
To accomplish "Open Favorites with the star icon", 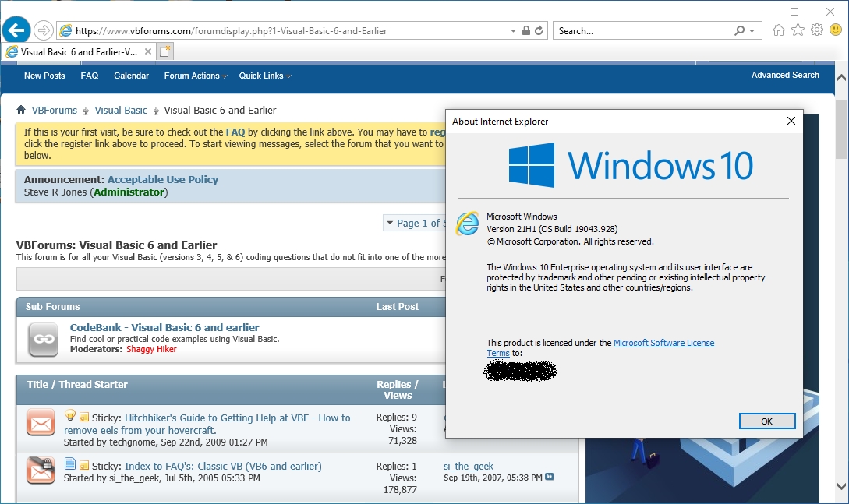I will (798, 30).
